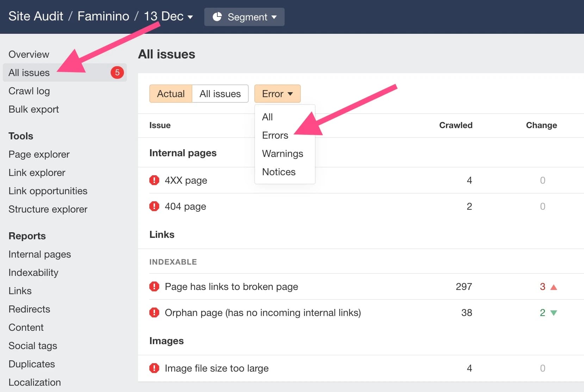Open the 13 Dec crawl date dropdown
Viewport: 584px width, 392px height.
click(x=168, y=17)
